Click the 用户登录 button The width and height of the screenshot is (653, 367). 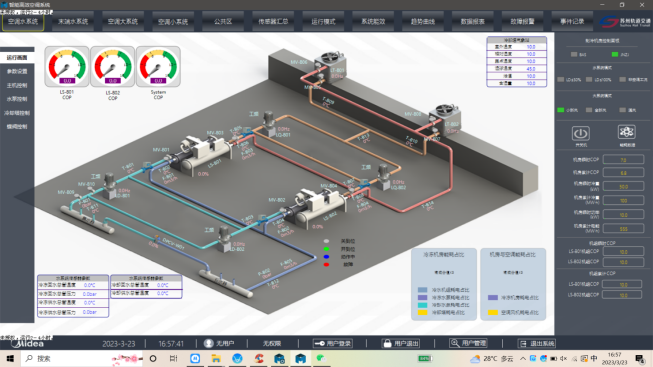pos(333,343)
